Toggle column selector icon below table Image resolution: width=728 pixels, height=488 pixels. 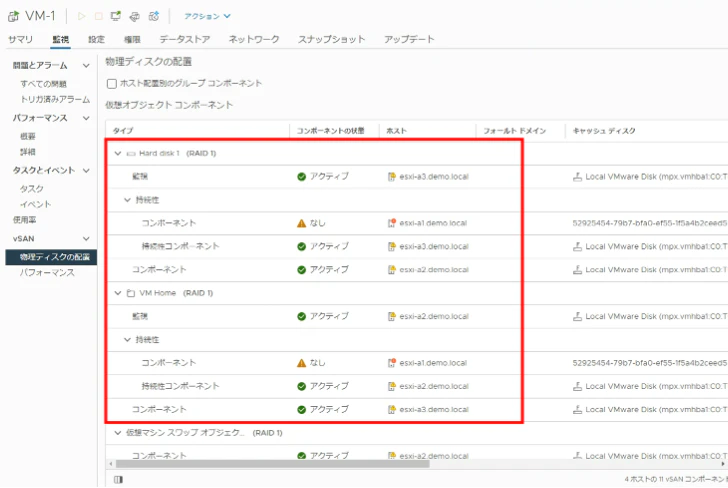point(118,480)
